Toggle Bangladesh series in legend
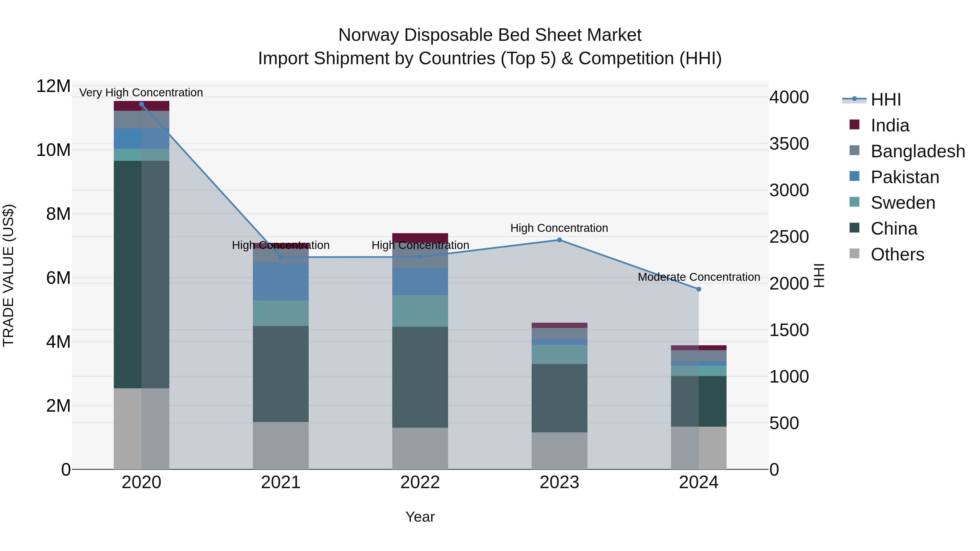Image resolution: width=980 pixels, height=551 pixels. point(907,151)
